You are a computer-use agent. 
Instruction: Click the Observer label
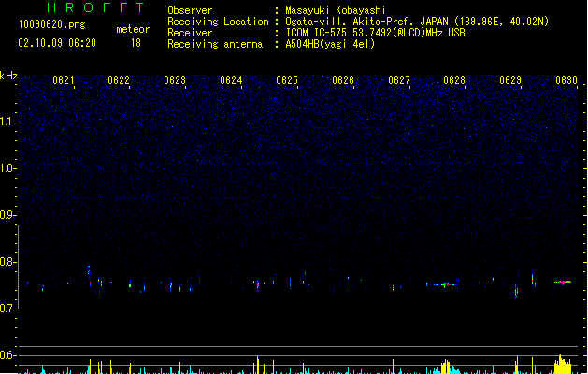[190, 10]
